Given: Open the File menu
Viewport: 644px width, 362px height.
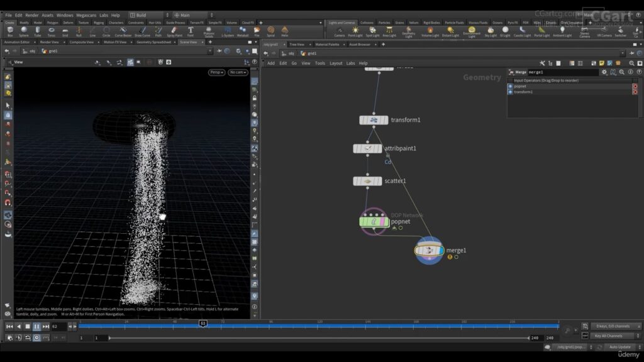Looking at the screenshot, I should pos(8,15).
